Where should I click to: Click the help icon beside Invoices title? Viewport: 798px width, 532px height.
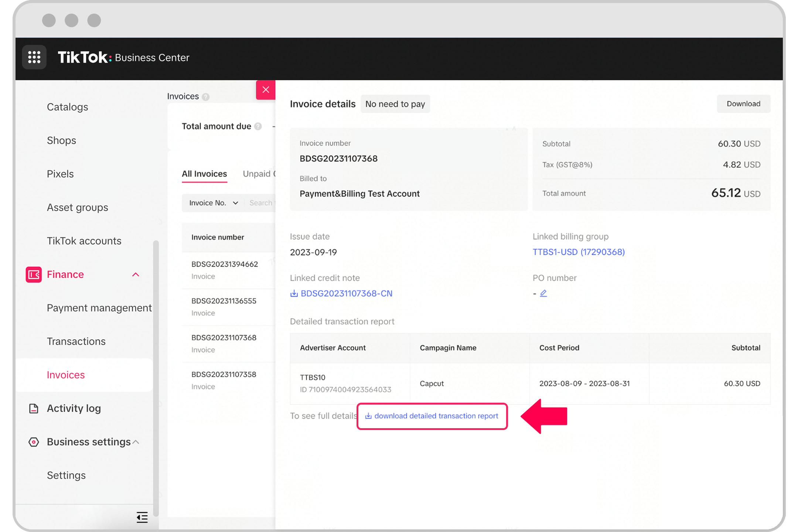point(206,97)
